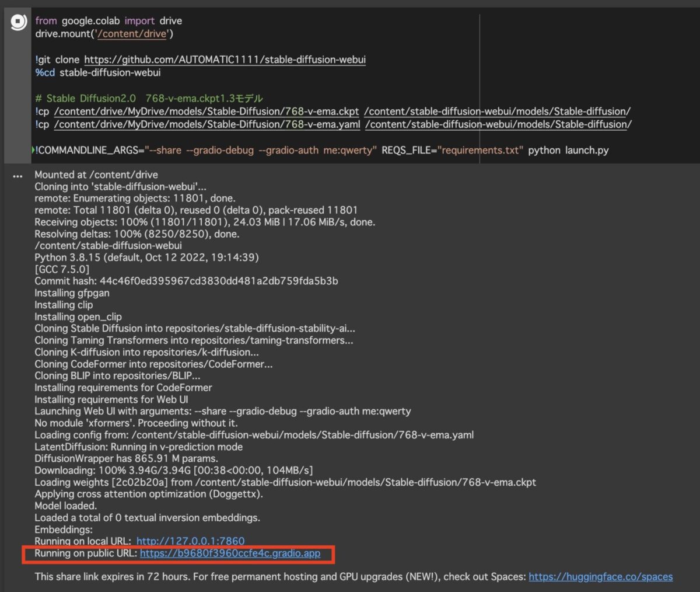Click the 'Loading weights [2c02b20a]' output line
This screenshot has height=592, width=700.
pyautogui.click(x=285, y=482)
